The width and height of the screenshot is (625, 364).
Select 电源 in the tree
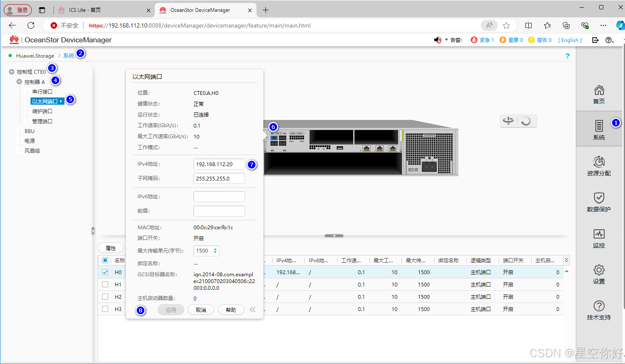pos(30,141)
